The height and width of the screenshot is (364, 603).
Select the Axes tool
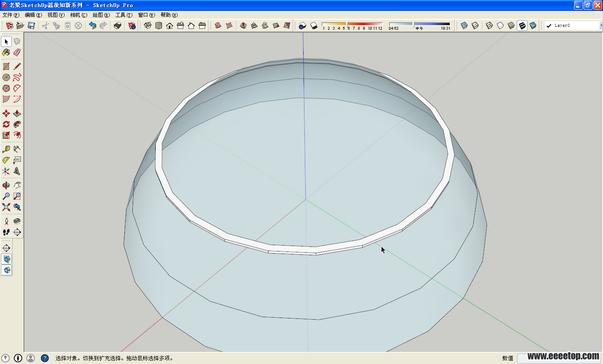pyautogui.click(x=6, y=171)
